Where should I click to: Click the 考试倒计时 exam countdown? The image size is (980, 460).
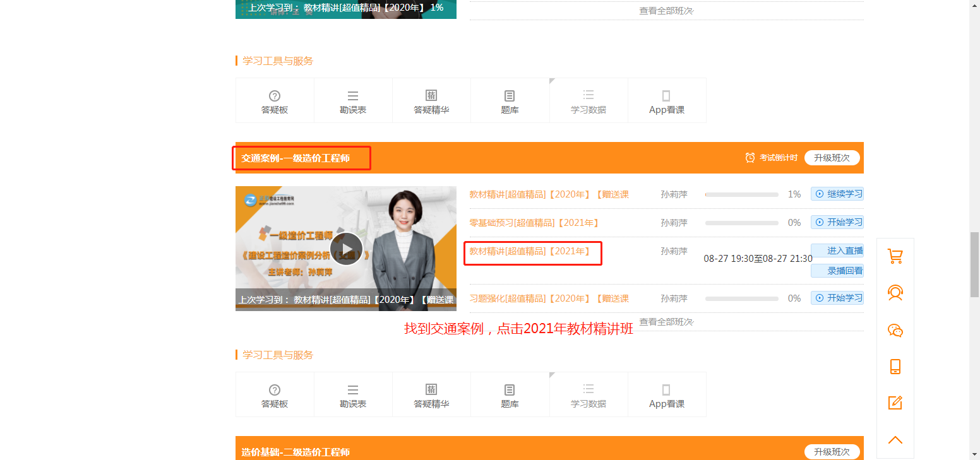tap(772, 158)
